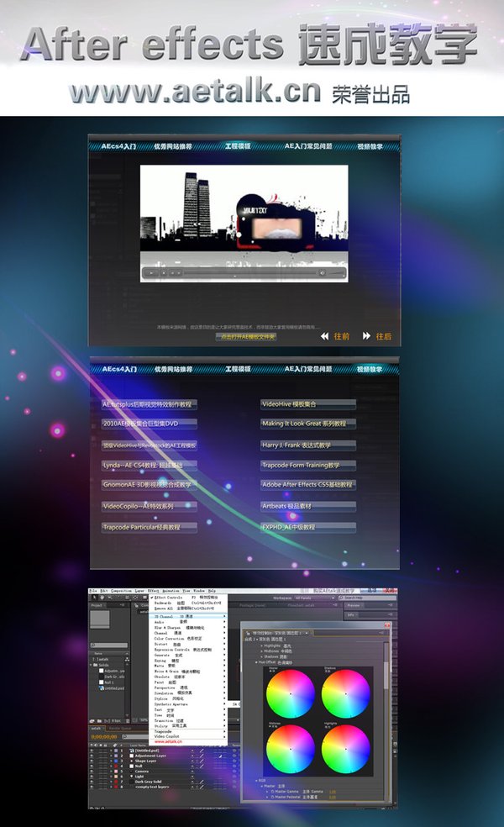Open the Animation menu in After Effects
Viewport: 504px width, 827px height.
[x=171, y=591]
